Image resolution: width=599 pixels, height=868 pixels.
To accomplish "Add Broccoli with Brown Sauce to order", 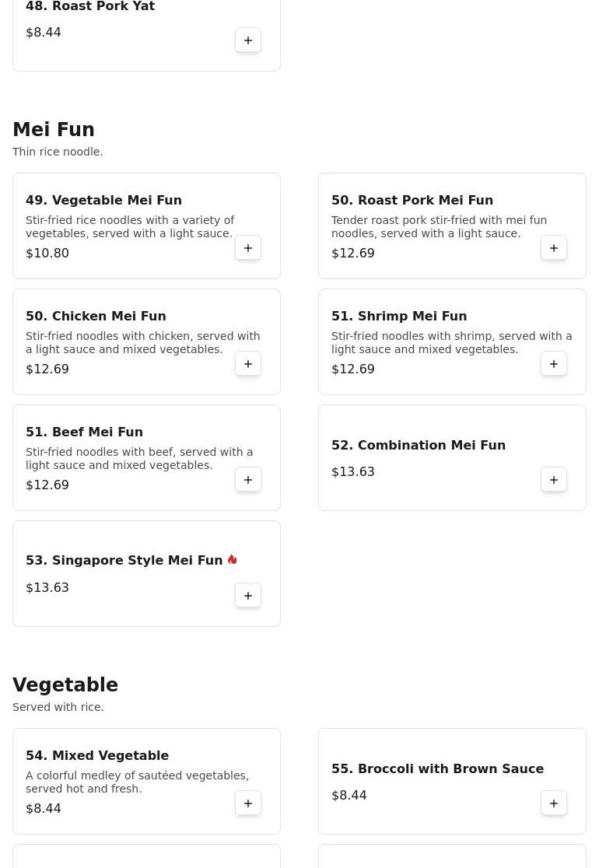I will point(554,803).
